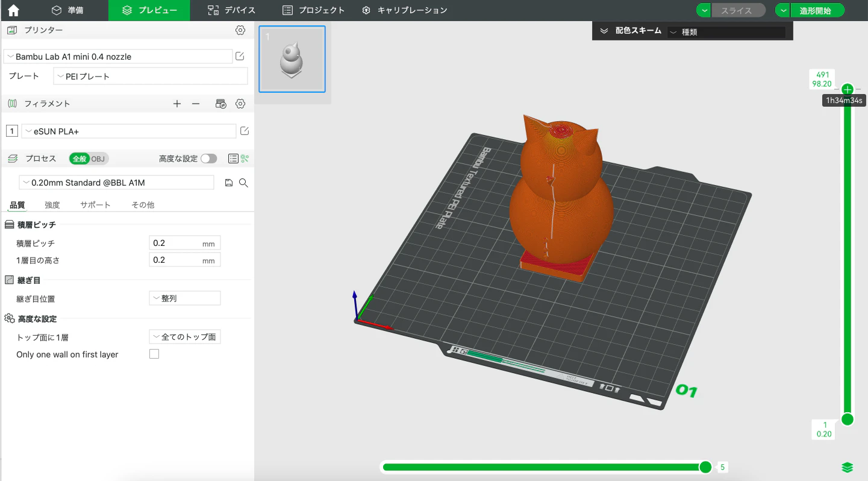Open the color scheme 種類 dropdown
The width and height of the screenshot is (868, 481).
[x=727, y=32]
